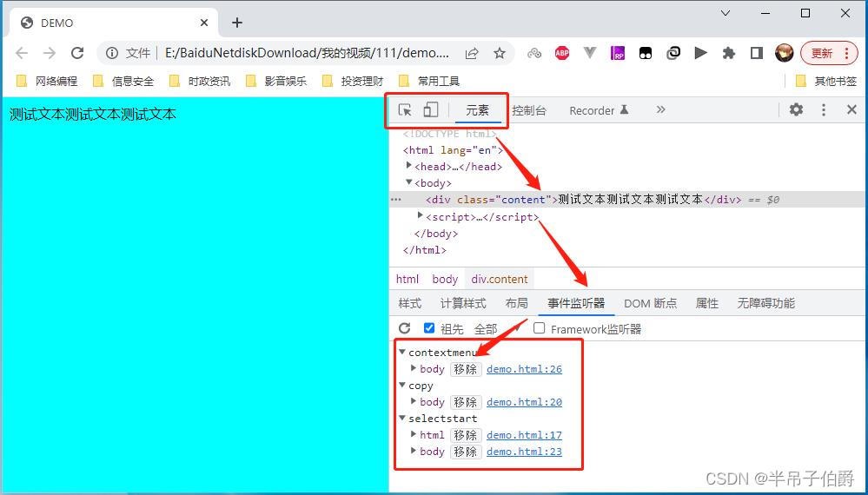Open the demo.html:26 source link
868x495 pixels.
coord(524,369)
